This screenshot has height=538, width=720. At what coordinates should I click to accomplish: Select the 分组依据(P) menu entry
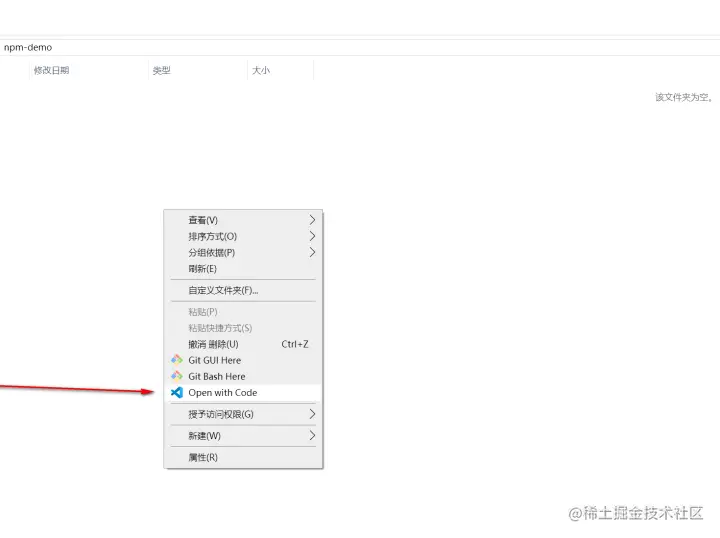[243, 252]
